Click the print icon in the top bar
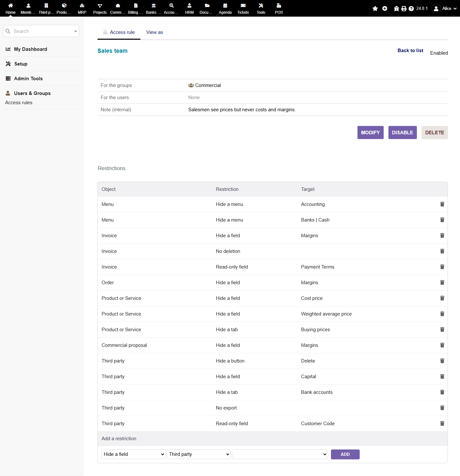The image size is (460, 476). (x=404, y=9)
